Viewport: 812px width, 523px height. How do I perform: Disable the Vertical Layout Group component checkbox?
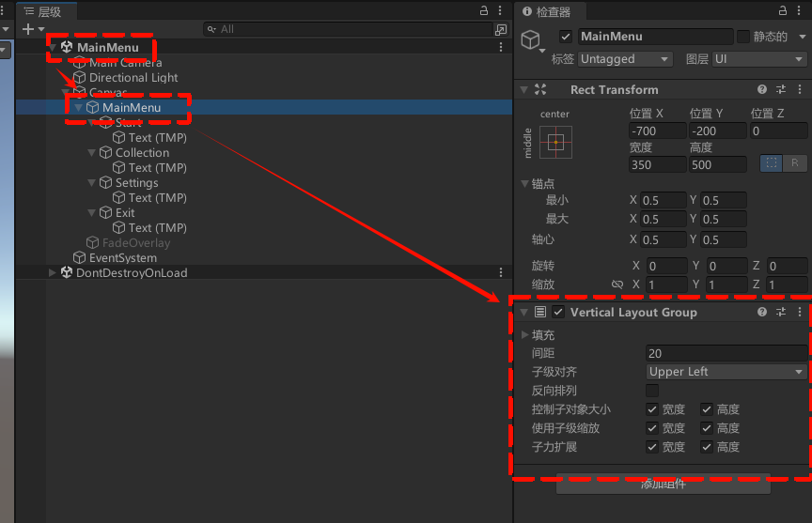click(558, 312)
